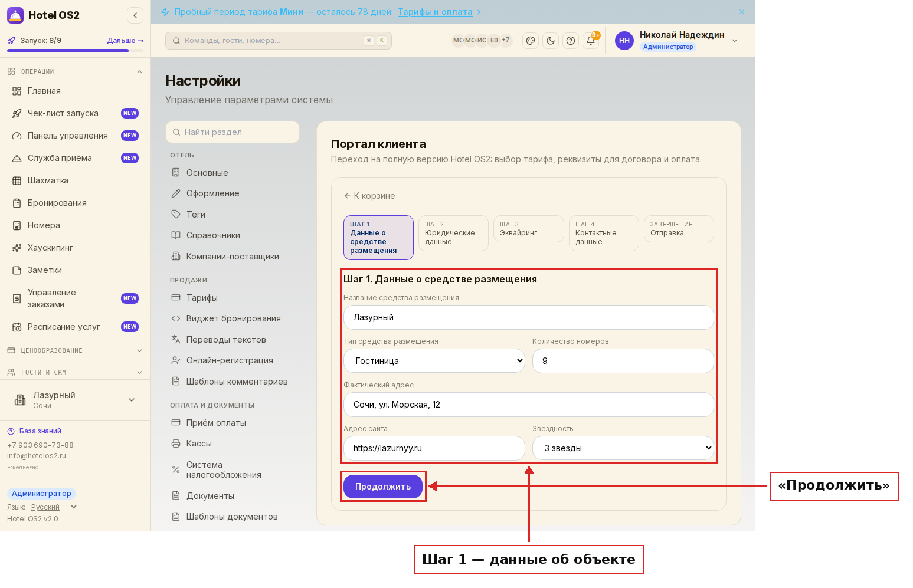Screen dimensions: 913x588
Task: Open Расписание услуг in the sidebar
Action: click(76, 327)
